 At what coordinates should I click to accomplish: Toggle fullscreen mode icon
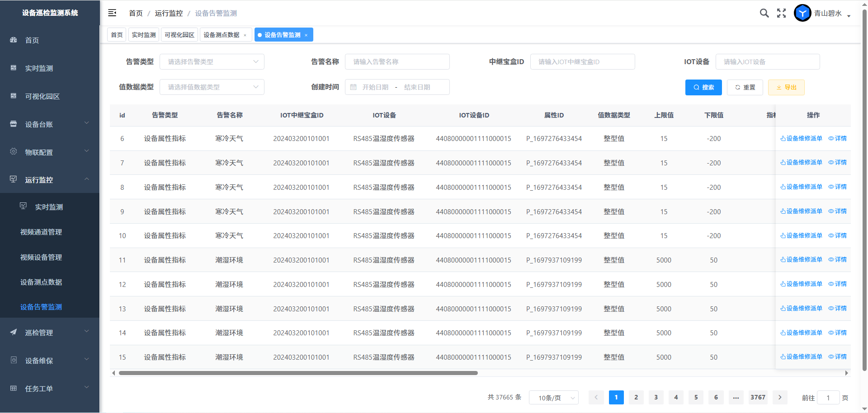pos(781,13)
